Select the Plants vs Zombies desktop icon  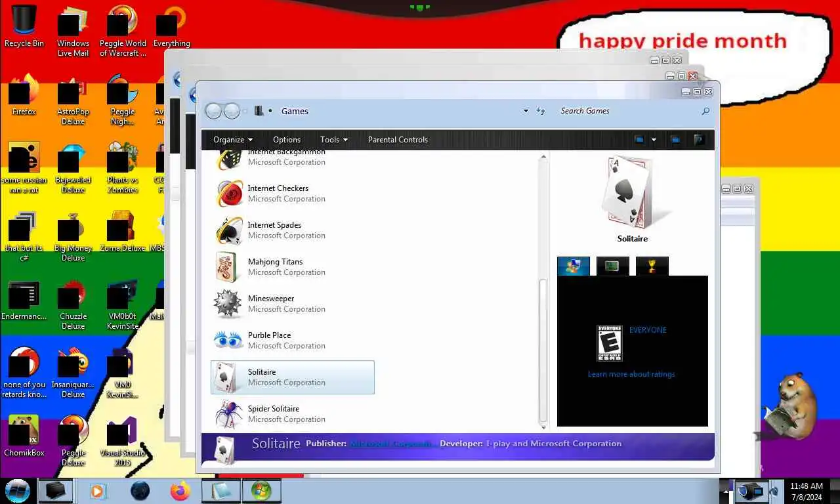point(123,169)
